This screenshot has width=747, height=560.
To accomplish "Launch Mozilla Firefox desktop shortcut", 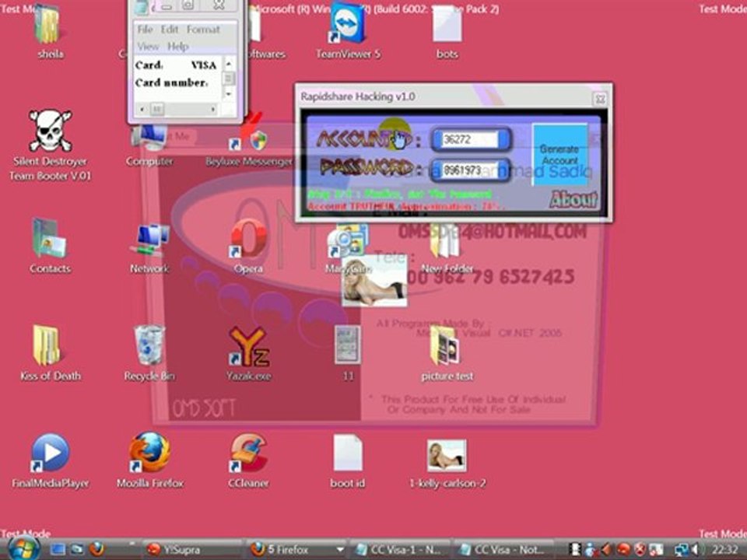I will coord(149,461).
